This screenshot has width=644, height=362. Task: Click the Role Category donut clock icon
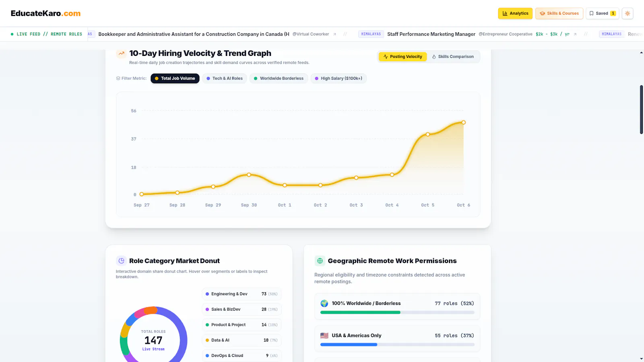coord(121,261)
